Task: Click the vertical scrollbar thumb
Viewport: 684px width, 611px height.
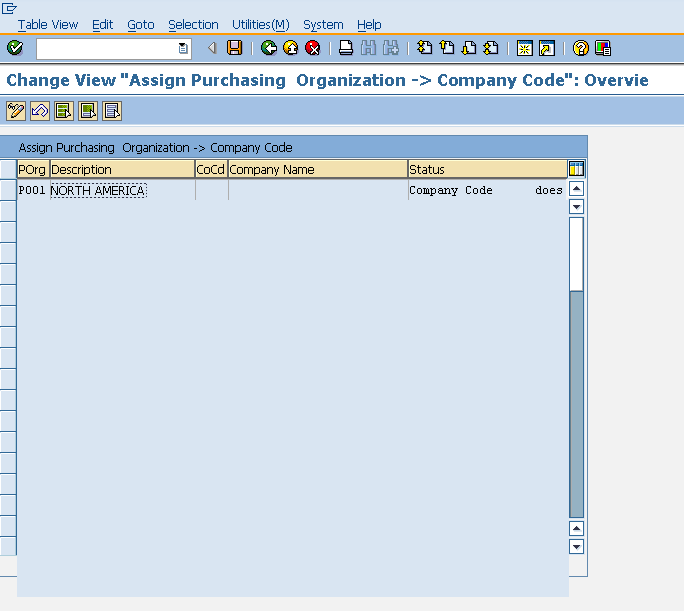Action: (576, 254)
